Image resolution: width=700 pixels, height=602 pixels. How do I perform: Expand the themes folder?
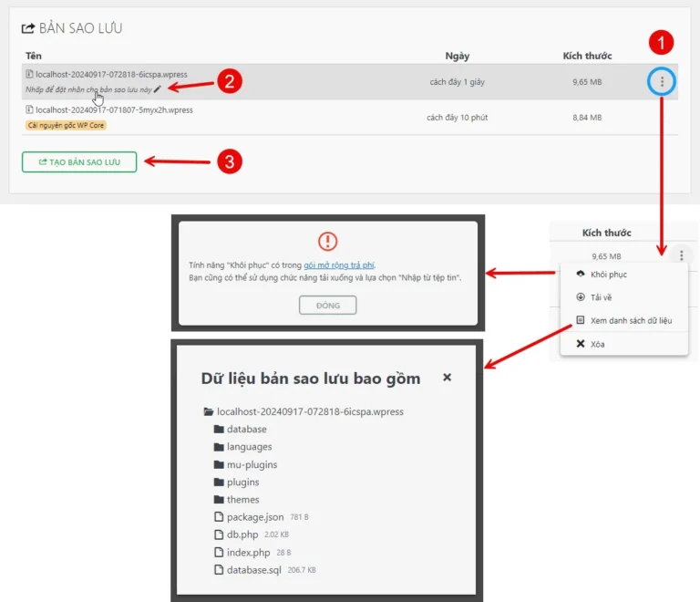tap(242, 500)
